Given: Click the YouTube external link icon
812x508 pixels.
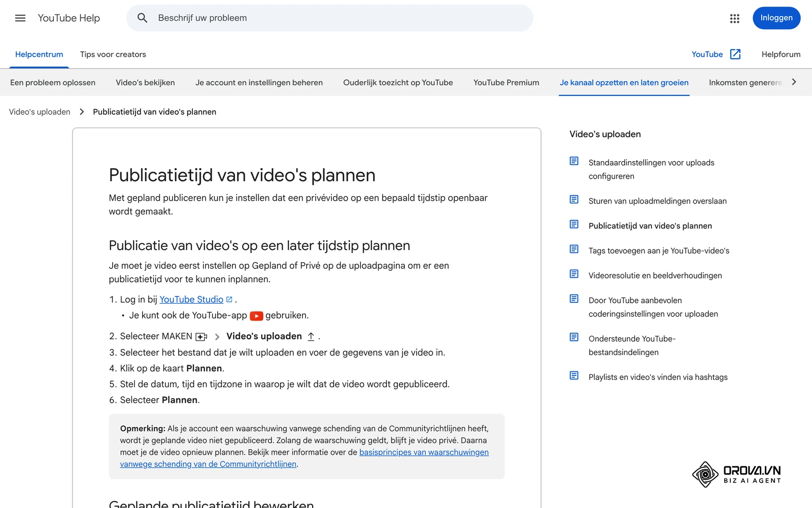Looking at the screenshot, I should point(735,54).
